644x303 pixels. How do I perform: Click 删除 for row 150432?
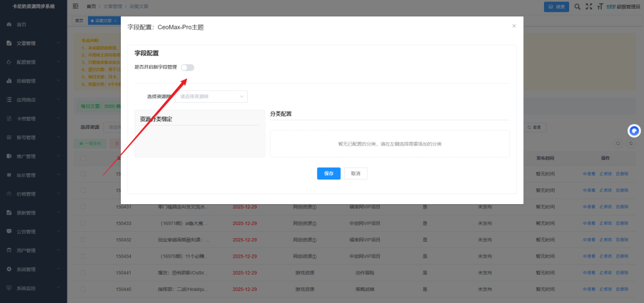pos(622,239)
